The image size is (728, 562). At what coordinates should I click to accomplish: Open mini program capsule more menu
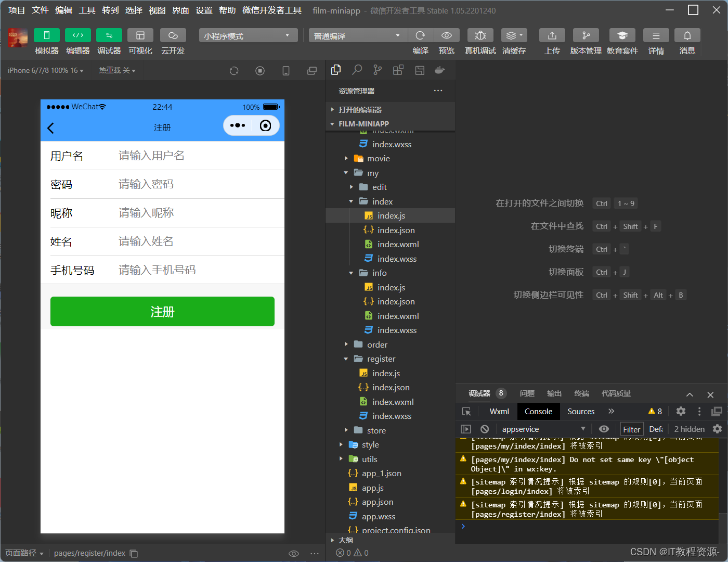pyautogui.click(x=238, y=125)
